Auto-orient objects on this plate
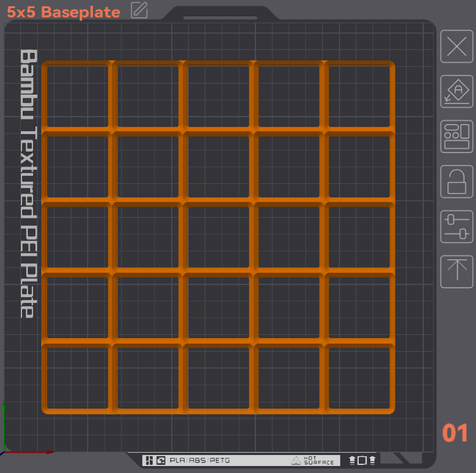This screenshot has width=476, height=473. click(x=457, y=91)
